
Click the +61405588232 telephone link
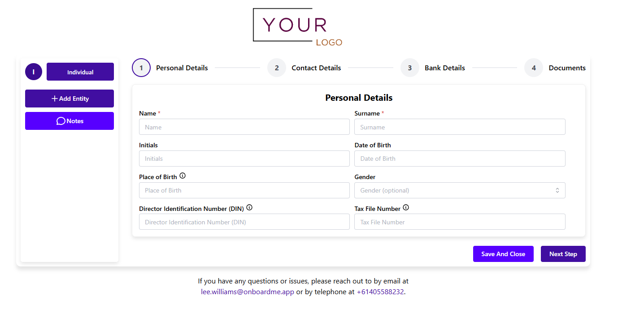coord(380,292)
